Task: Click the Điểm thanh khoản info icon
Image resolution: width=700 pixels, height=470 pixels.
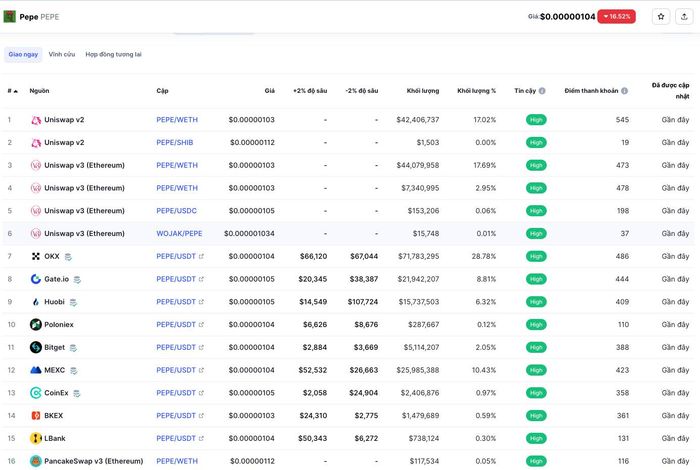Action: click(625, 91)
